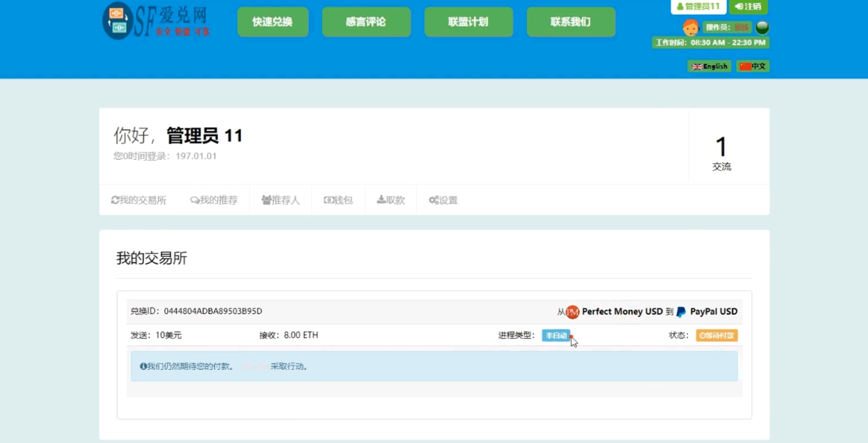
Task: Click the SF 爱兑网 site logo
Action: [156, 20]
